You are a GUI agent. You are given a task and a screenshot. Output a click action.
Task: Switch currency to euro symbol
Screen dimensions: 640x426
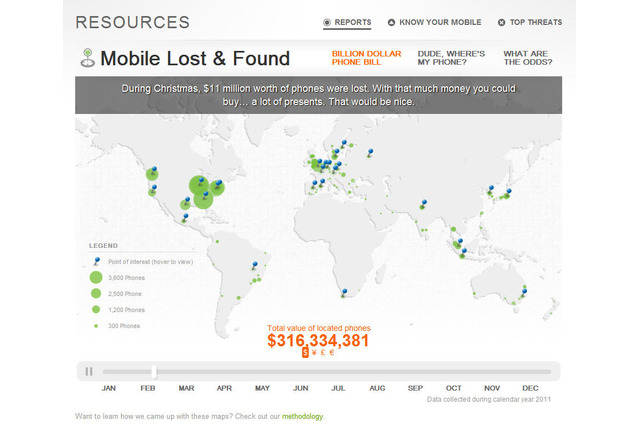tap(333, 353)
